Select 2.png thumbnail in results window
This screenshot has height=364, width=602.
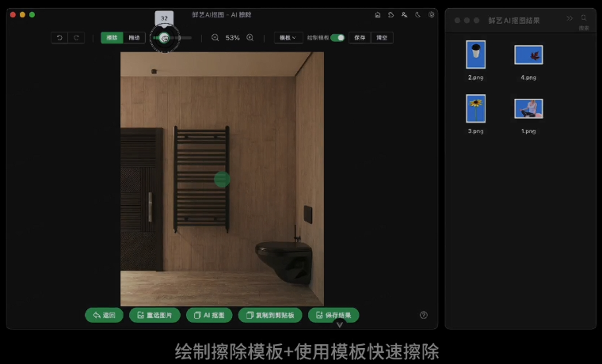476,55
